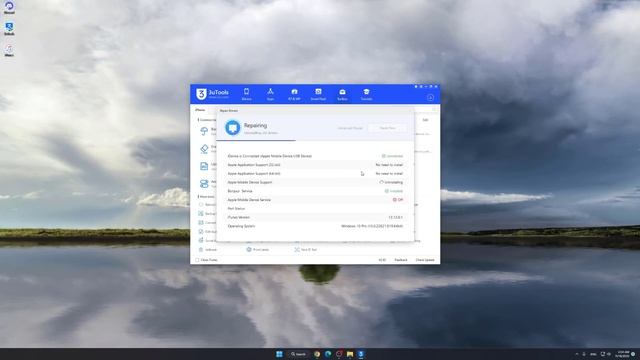Click the Bonjour Service row
Viewport: 640px width, 360px height.
[315, 191]
